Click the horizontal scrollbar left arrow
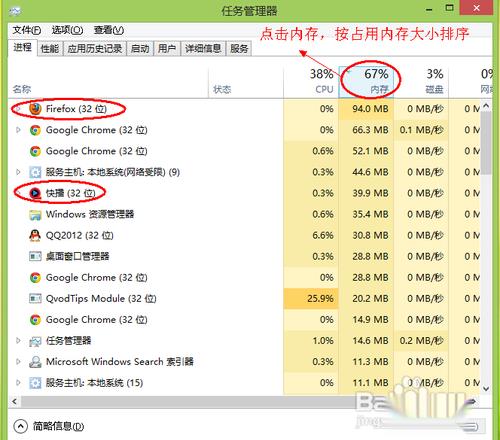500x440 pixels. click(x=14, y=401)
